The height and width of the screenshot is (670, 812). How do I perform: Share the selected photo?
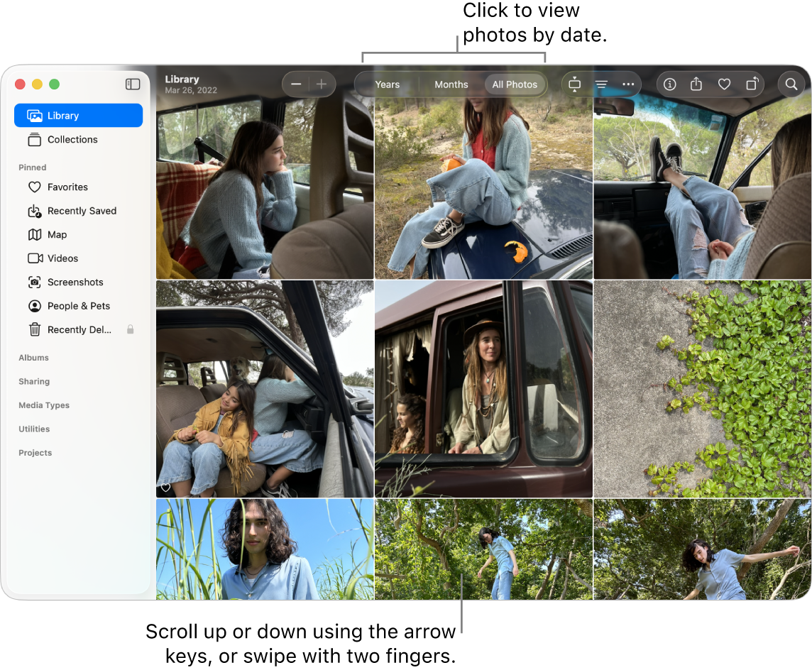[696, 84]
